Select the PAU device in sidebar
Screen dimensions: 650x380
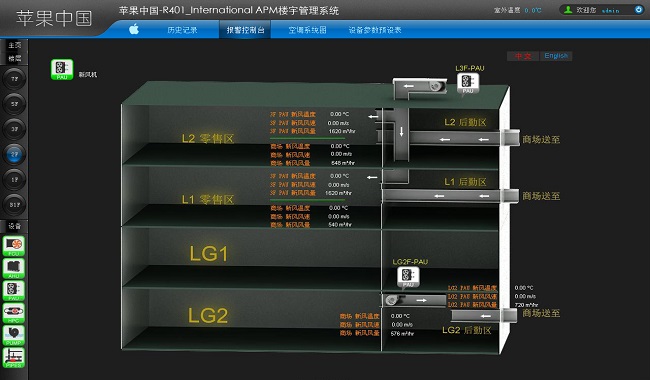coord(14,290)
